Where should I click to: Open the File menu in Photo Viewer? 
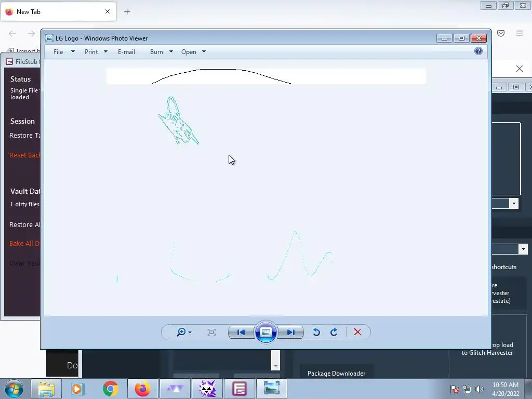[58, 52]
